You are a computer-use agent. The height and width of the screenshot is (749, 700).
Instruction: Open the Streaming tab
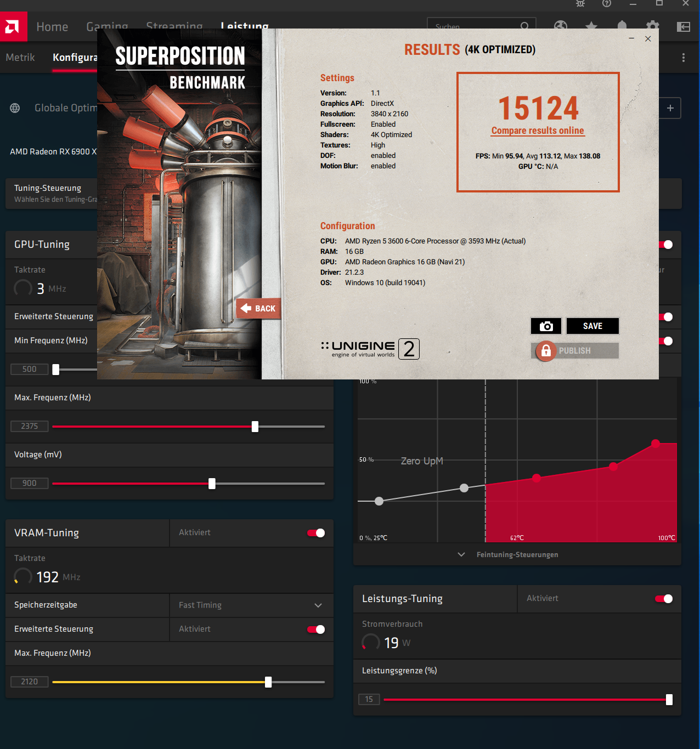pyautogui.click(x=174, y=26)
